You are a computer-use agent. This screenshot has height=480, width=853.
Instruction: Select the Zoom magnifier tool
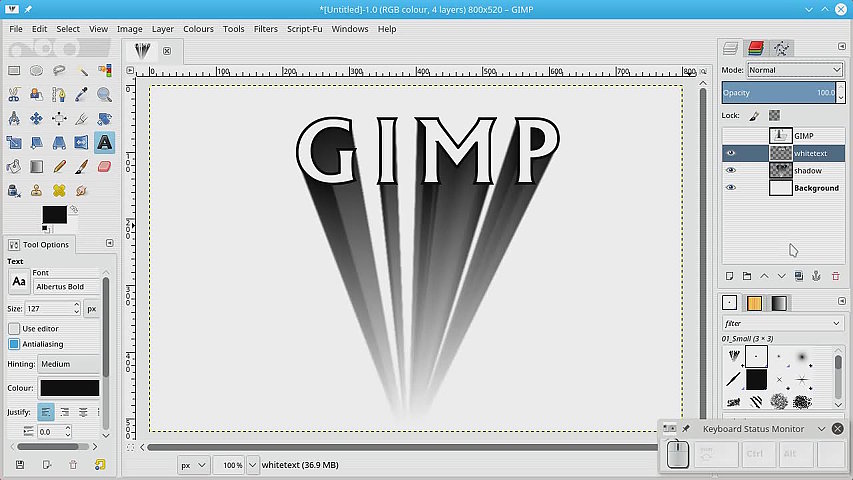pos(104,94)
